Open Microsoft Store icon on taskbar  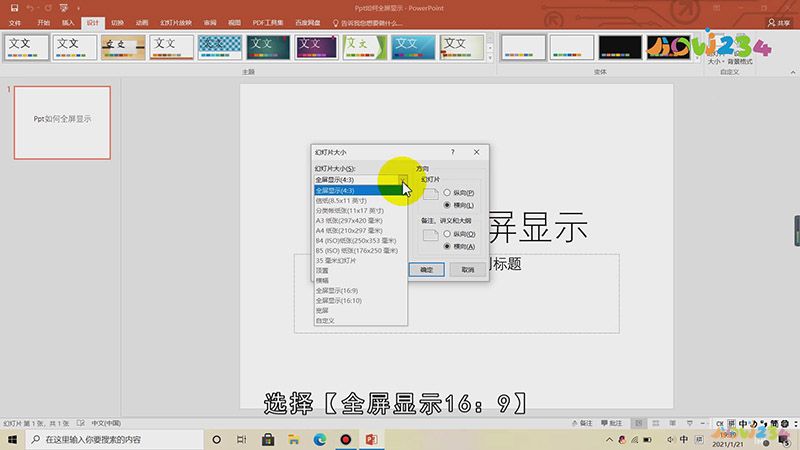[x=268, y=439]
